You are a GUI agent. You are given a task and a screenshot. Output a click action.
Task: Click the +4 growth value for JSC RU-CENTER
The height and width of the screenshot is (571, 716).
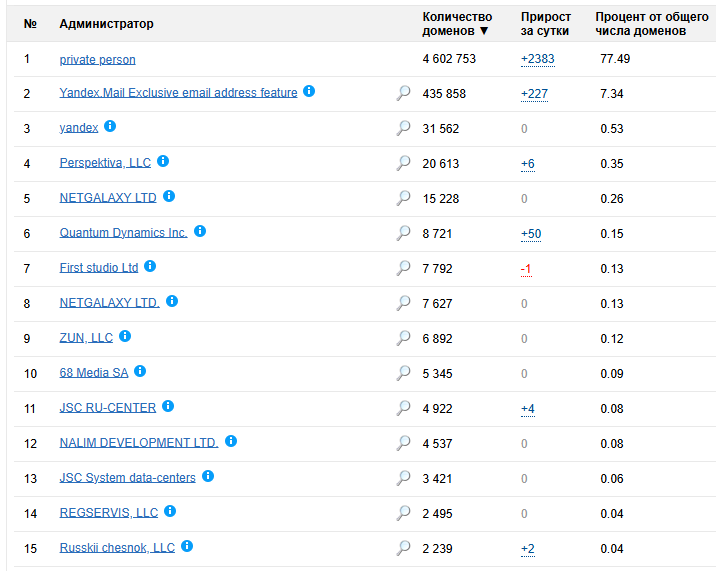pyautogui.click(x=527, y=409)
